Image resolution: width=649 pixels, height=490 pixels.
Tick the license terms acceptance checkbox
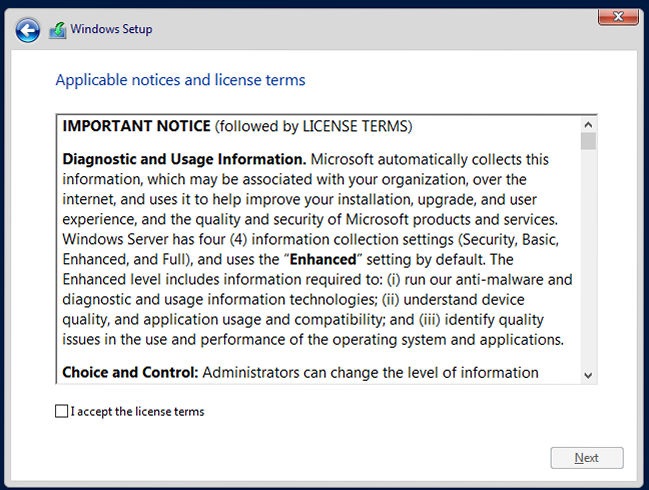[x=62, y=411]
